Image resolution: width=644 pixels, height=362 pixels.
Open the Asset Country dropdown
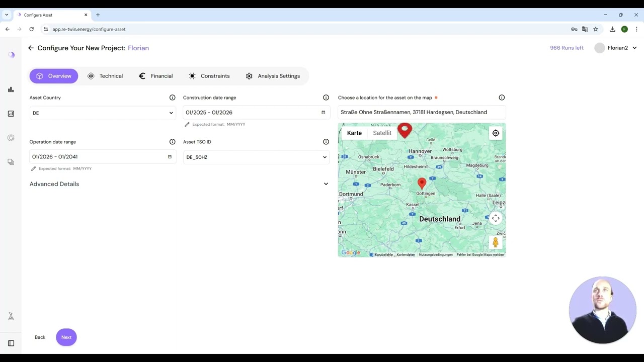click(103, 113)
